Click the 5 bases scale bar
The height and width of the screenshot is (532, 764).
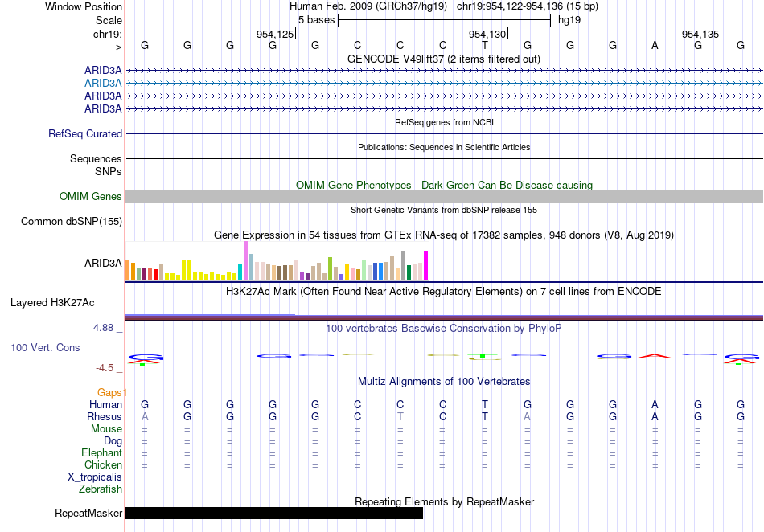(x=445, y=20)
